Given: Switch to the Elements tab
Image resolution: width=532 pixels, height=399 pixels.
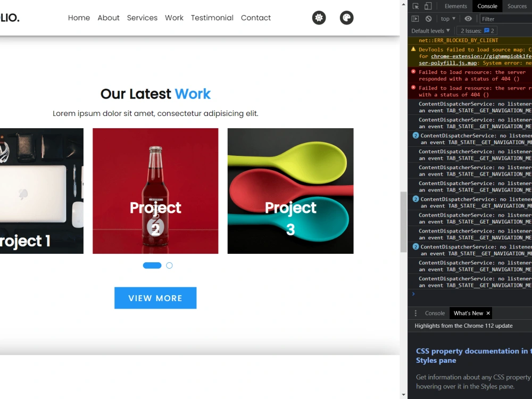Looking at the screenshot, I should click(x=456, y=6).
